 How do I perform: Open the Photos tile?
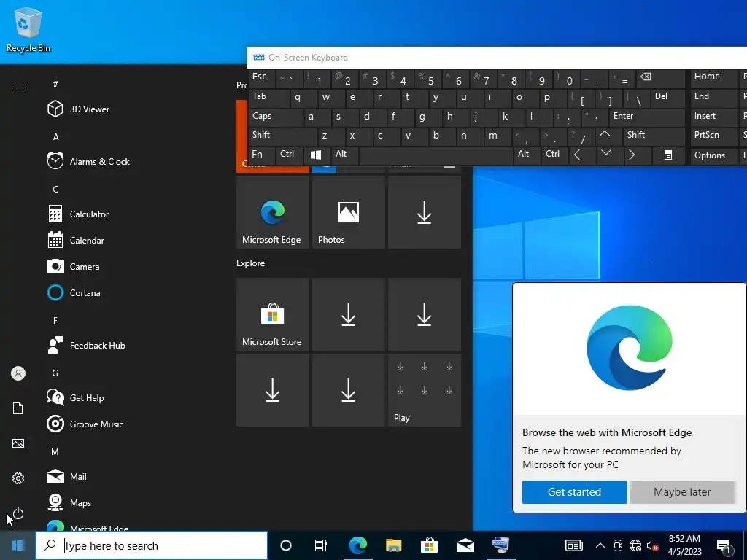348,212
